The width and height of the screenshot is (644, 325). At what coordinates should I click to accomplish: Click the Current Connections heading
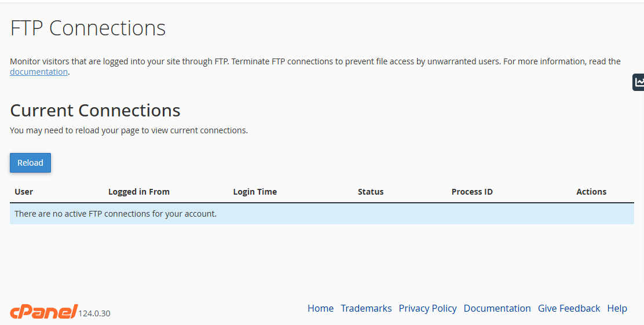click(x=96, y=110)
